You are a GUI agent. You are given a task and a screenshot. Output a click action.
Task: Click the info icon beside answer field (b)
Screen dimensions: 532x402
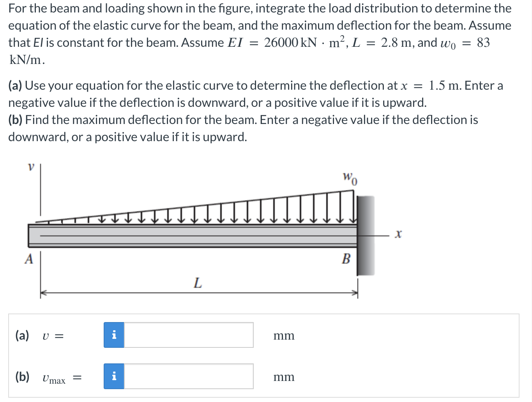click(113, 376)
